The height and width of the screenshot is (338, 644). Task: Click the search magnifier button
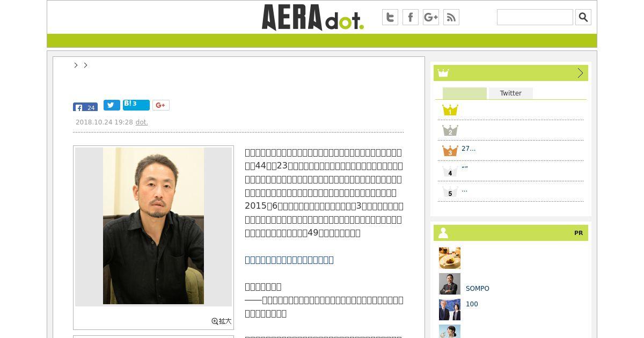coord(583,17)
